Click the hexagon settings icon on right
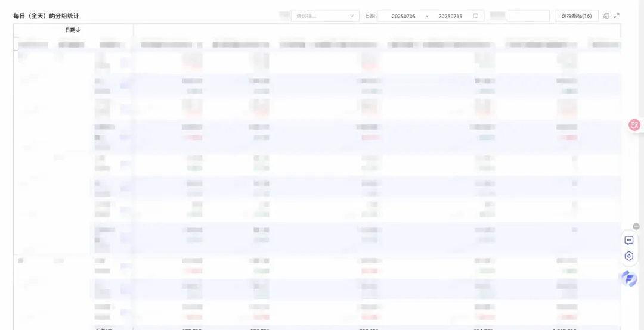This screenshot has width=644, height=330. click(x=628, y=256)
